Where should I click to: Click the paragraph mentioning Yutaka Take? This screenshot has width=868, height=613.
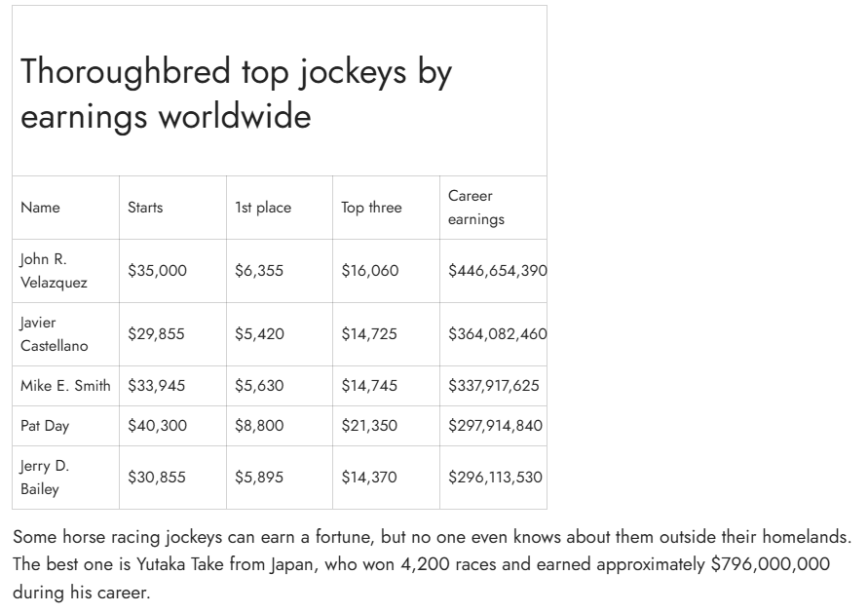point(432,564)
